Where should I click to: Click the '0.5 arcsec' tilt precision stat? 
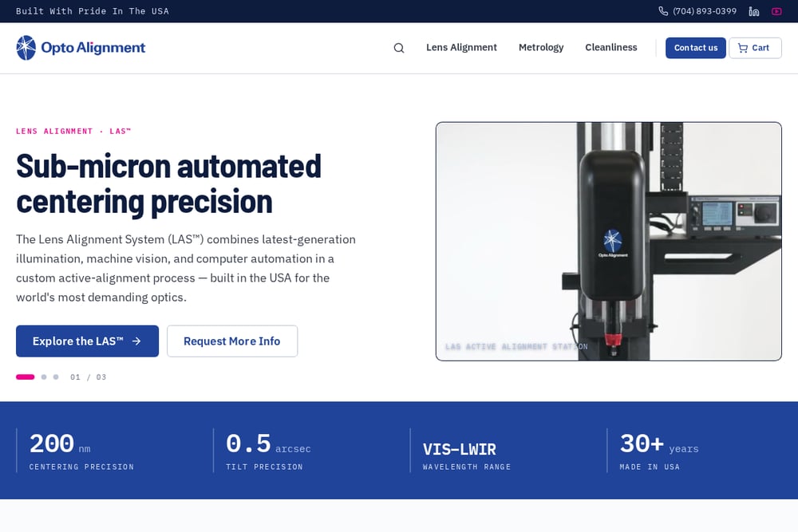268,444
